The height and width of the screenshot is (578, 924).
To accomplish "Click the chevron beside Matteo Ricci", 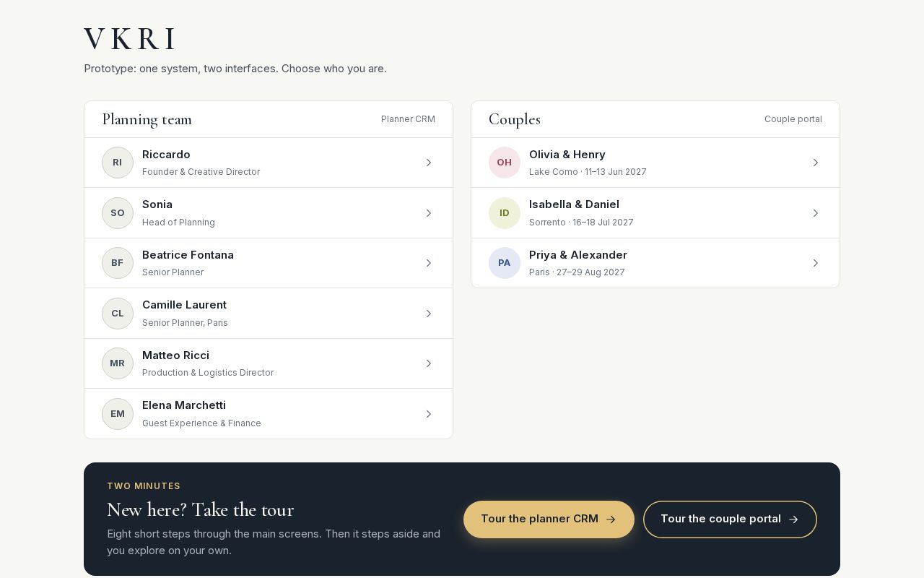I will (x=429, y=363).
